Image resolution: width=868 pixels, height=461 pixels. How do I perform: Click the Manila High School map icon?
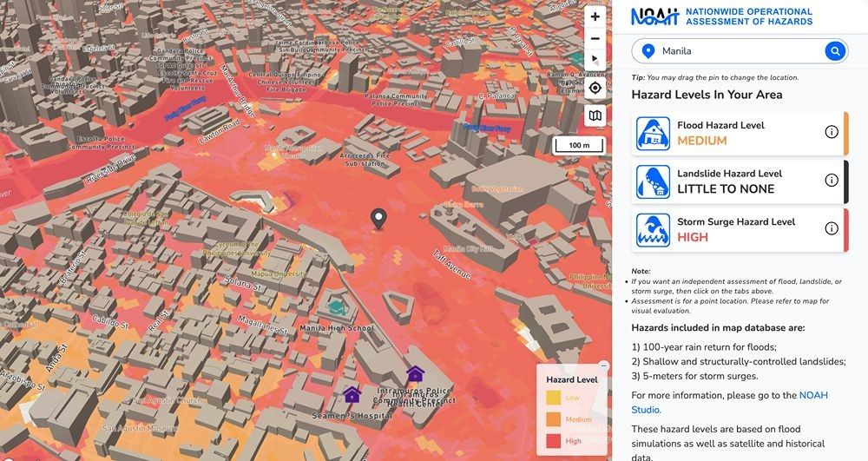pos(335,307)
